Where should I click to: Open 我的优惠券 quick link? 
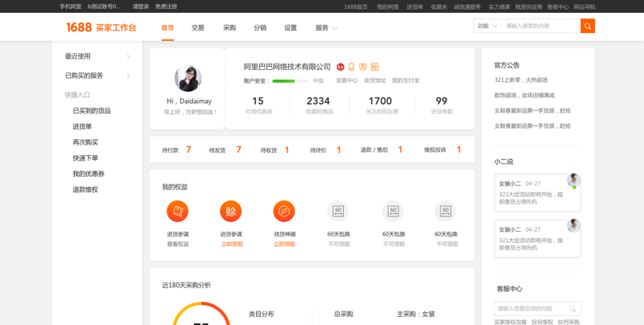[89, 174]
